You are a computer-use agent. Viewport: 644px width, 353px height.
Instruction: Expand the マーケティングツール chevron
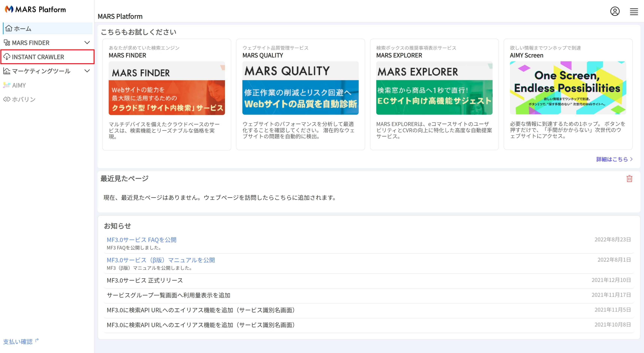point(87,71)
